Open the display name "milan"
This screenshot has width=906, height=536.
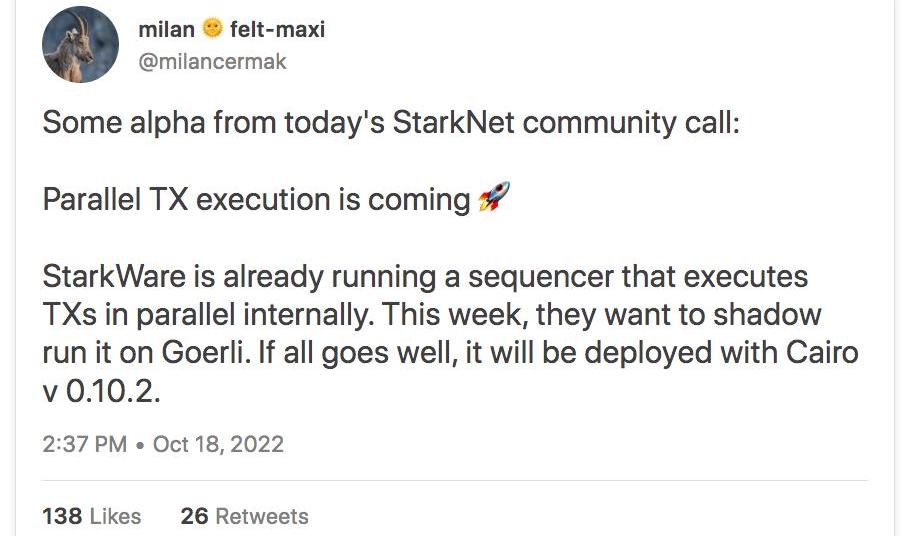tap(166, 29)
